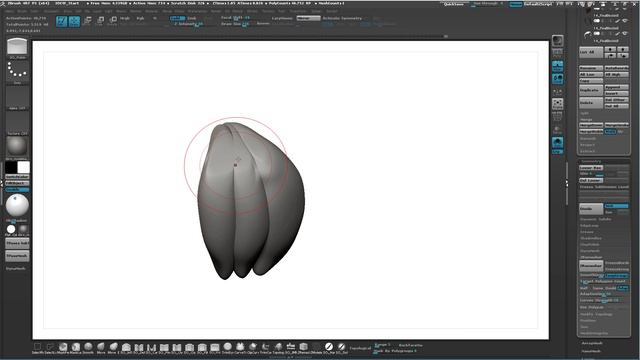Click Delete in SubTool panel
Viewport: 640px width, 360px height.
click(591, 103)
